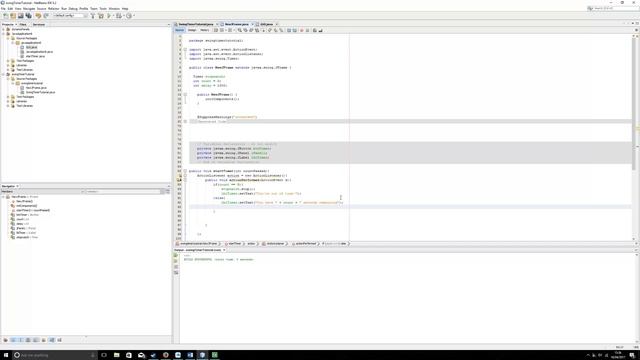Switch to the Files tab
640x360 pixels.
(23, 24)
